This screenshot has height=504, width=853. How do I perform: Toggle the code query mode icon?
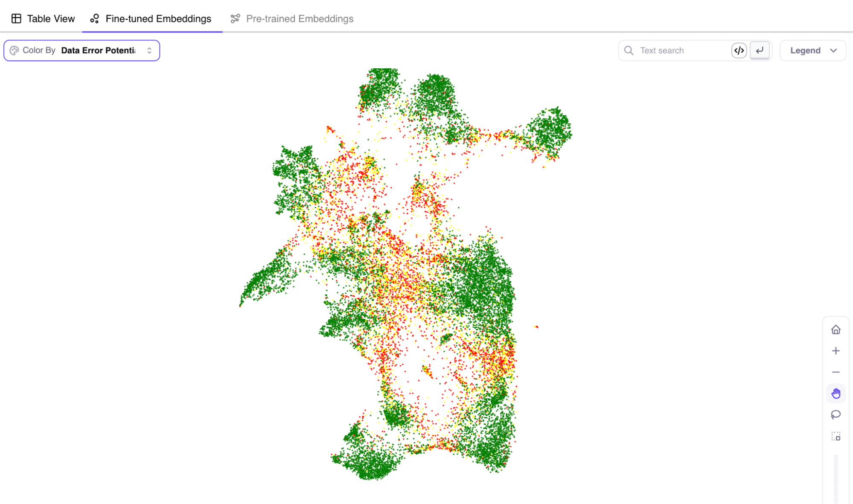(739, 50)
